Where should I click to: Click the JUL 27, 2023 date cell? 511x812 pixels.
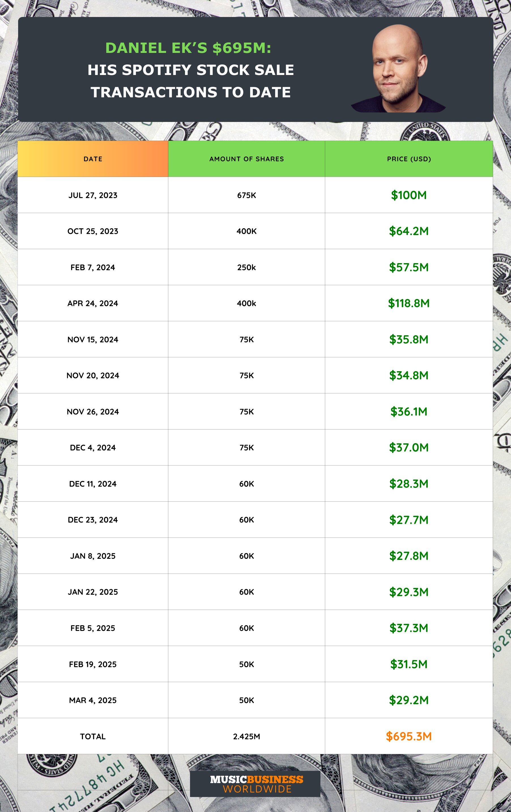(x=93, y=195)
